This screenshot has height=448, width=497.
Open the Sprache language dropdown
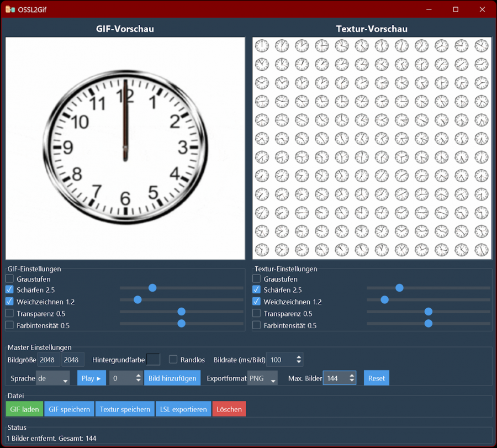point(53,378)
